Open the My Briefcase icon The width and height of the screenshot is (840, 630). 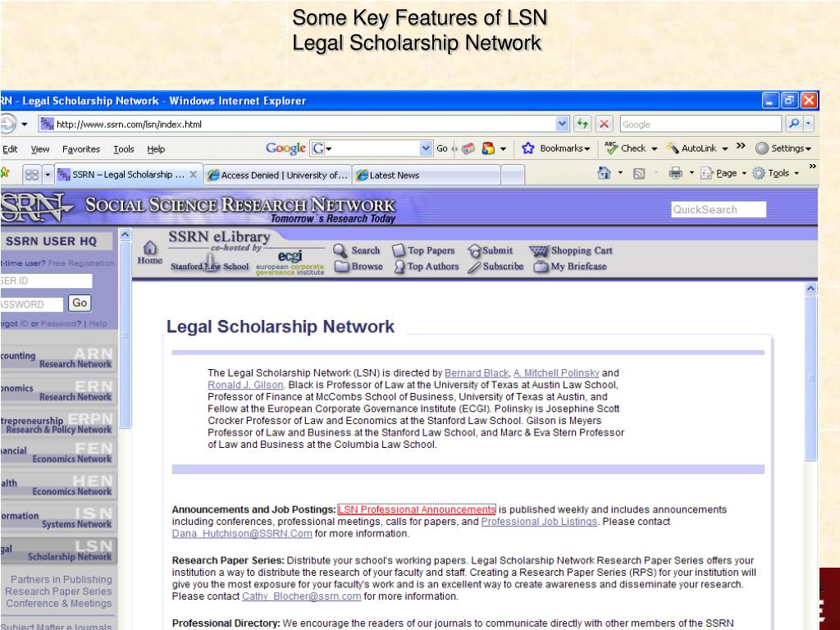point(541,267)
